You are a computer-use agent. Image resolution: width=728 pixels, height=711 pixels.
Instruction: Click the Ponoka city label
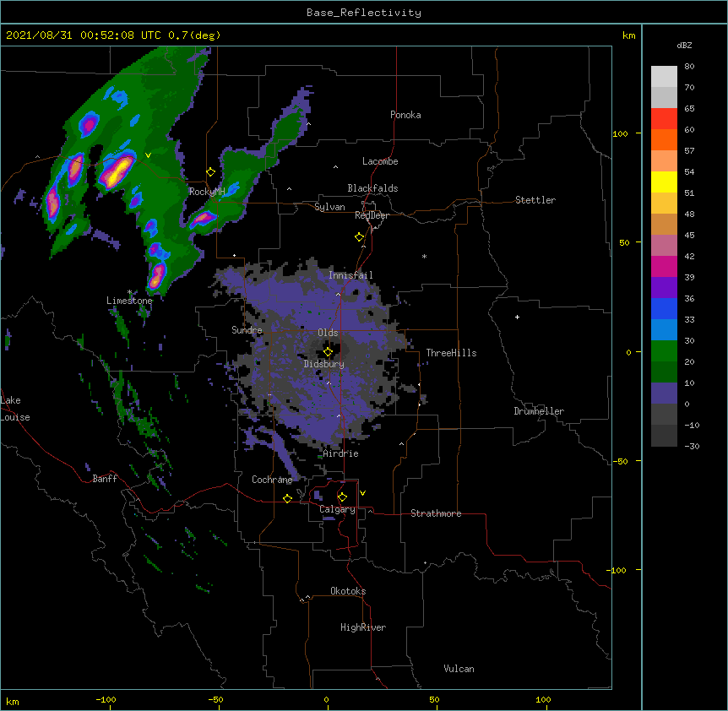tap(405, 115)
